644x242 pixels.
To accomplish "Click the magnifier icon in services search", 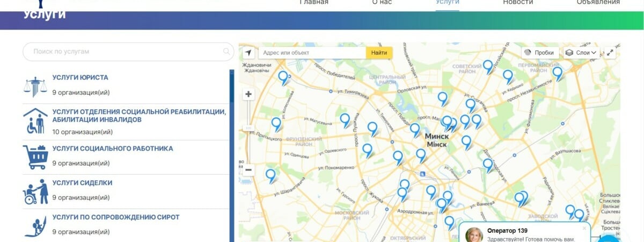I will [x=226, y=52].
